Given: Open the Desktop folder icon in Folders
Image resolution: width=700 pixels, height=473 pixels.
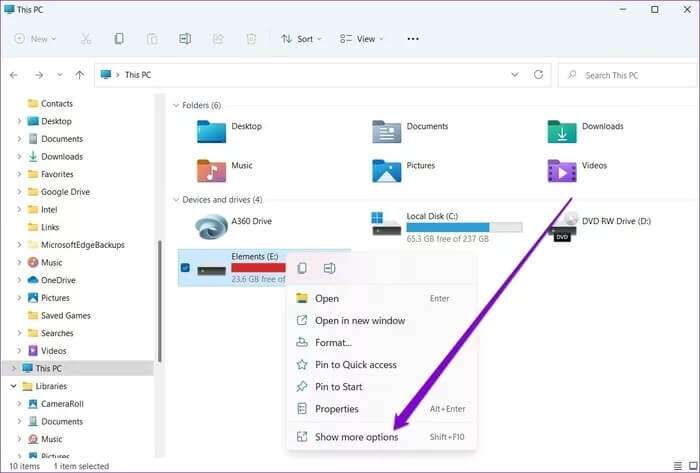Looking at the screenshot, I should click(211, 132).
